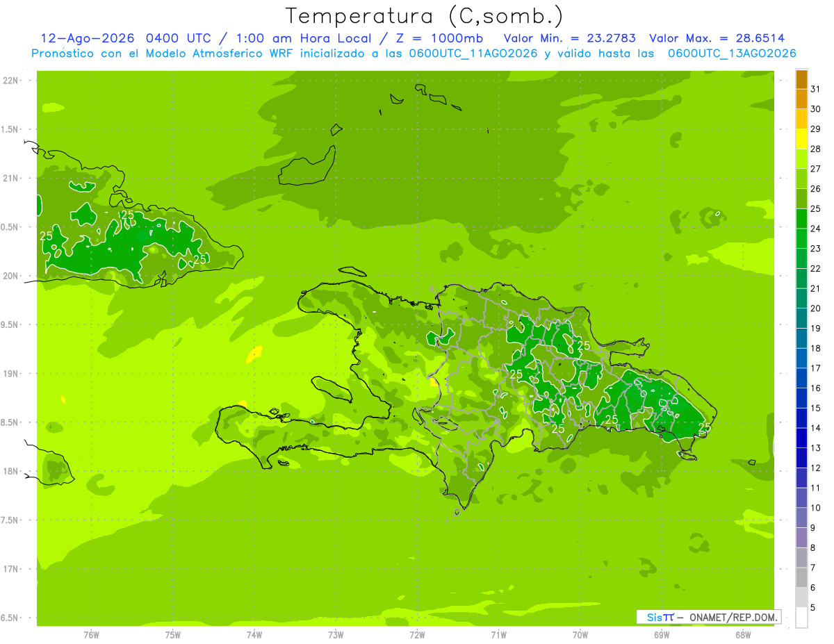Select the olive-green swatch between 25 and 26

[801, 199]
